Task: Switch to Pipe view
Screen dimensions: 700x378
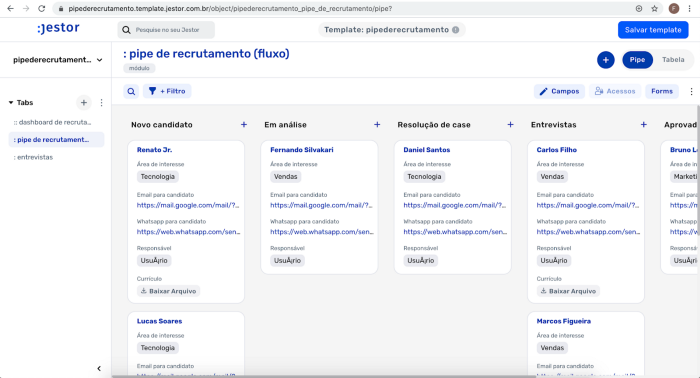Action: click(x=637, y=60)
